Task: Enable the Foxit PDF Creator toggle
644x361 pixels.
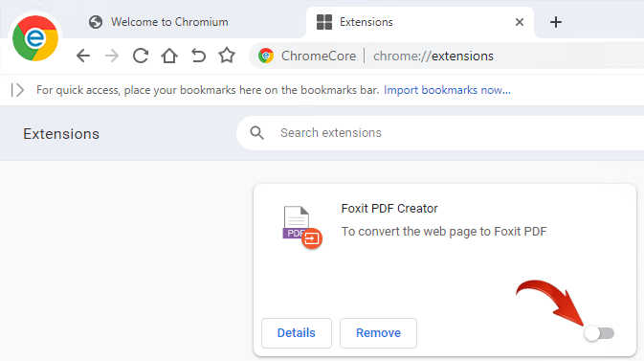Action: (x=600, y=333)
